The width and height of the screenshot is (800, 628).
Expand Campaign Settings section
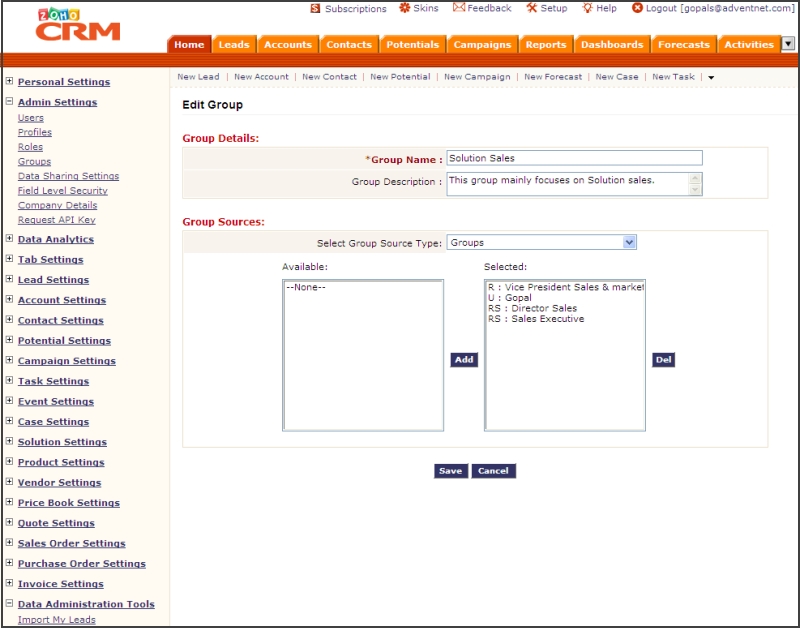(9, 360)
